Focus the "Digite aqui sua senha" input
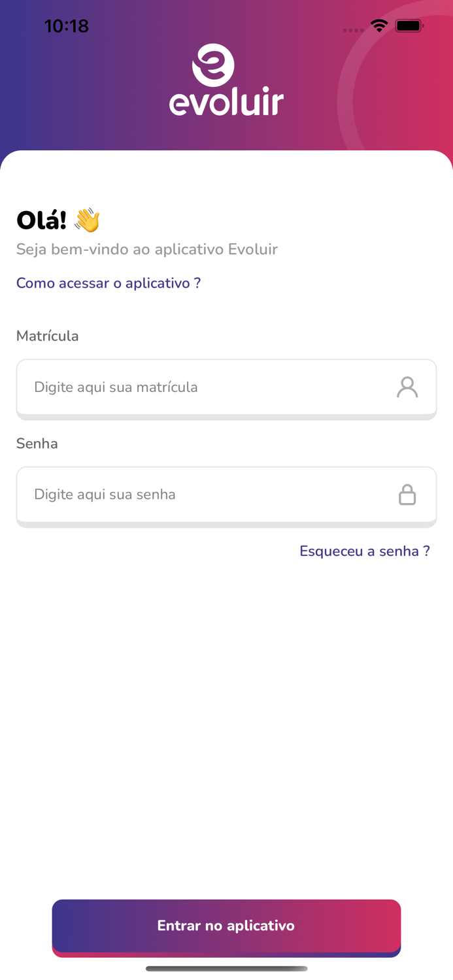The image size is (453, 980). (203, 495)
